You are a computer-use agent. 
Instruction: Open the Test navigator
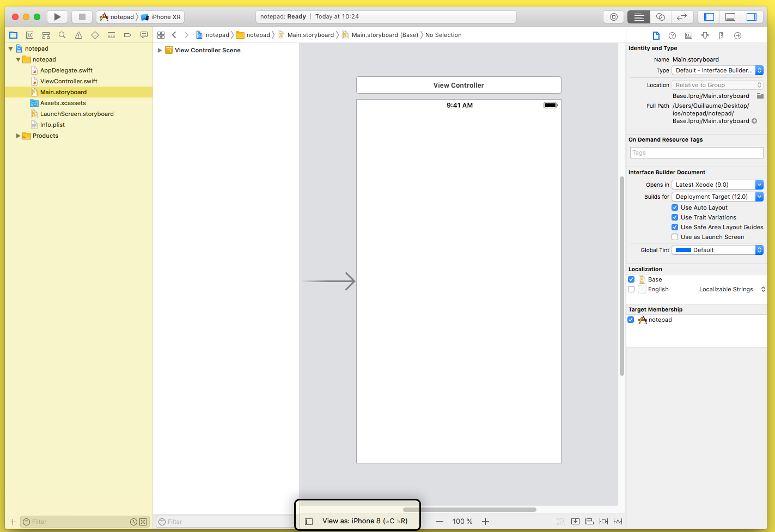95,35
